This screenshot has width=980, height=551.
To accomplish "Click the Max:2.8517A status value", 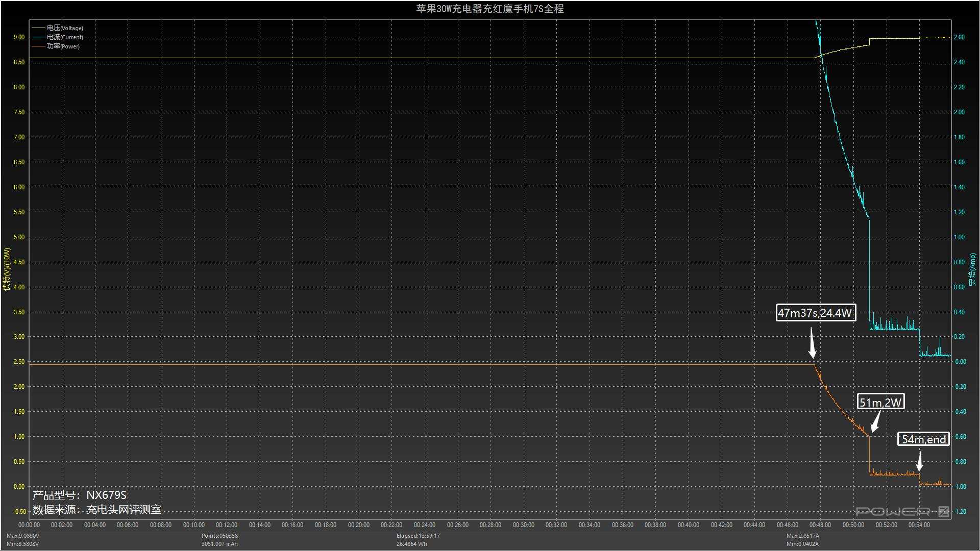I will pyautogui.click(x=803, y=536).
